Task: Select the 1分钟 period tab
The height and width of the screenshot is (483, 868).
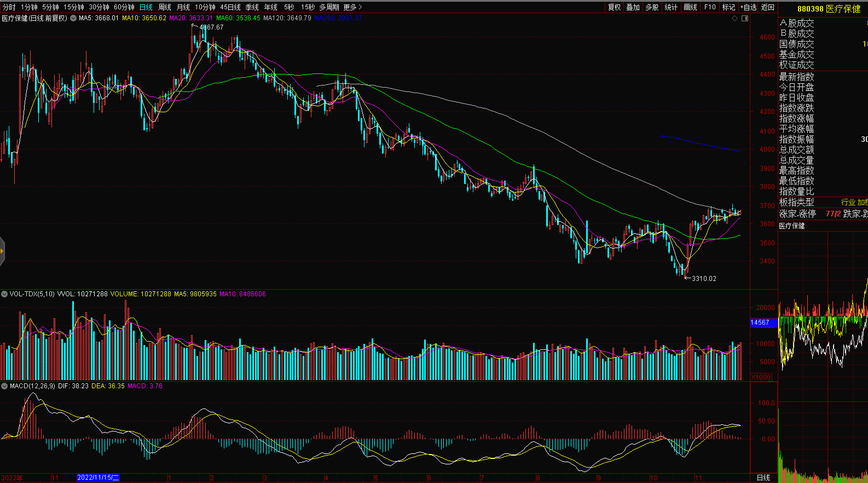Action: click(29, 7)
